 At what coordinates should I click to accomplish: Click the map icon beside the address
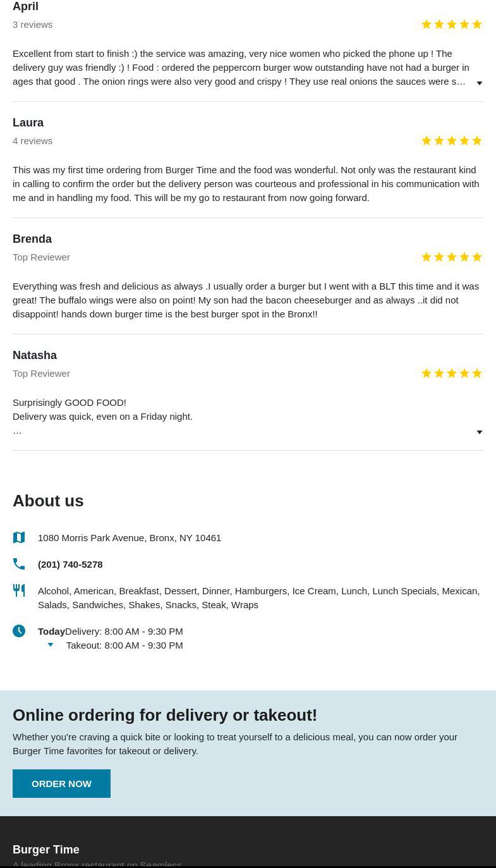(x=19, y=537)
